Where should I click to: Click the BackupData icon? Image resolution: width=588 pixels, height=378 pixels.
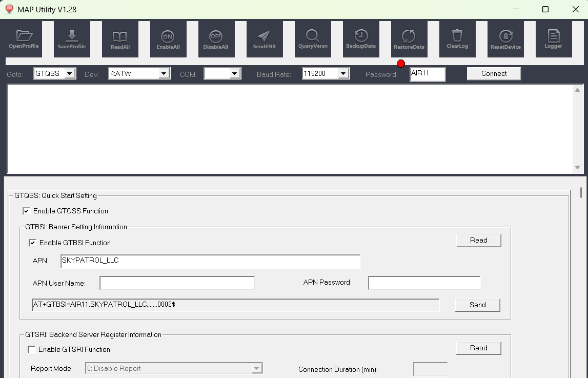pyautogui.click(x=361, y=39)
